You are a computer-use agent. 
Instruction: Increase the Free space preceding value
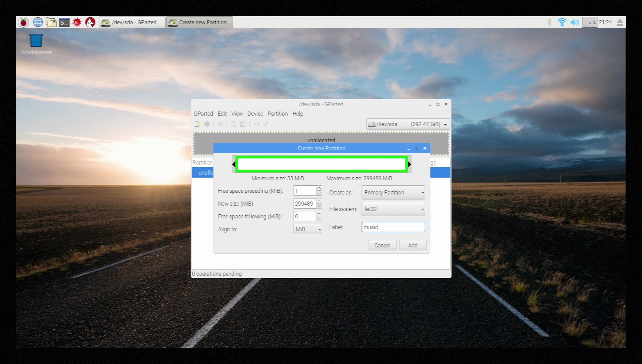coord(319,188)
